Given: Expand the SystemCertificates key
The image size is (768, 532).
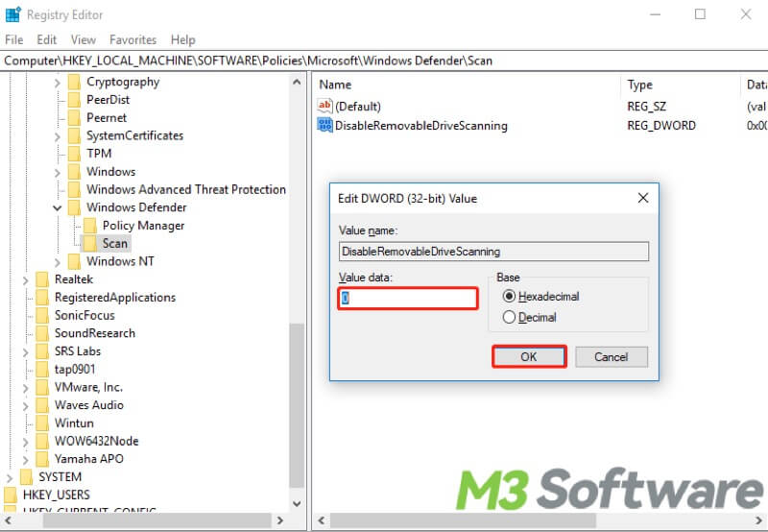Looking at the screenshot, I should pyautogui.click(x=58, y=136).
